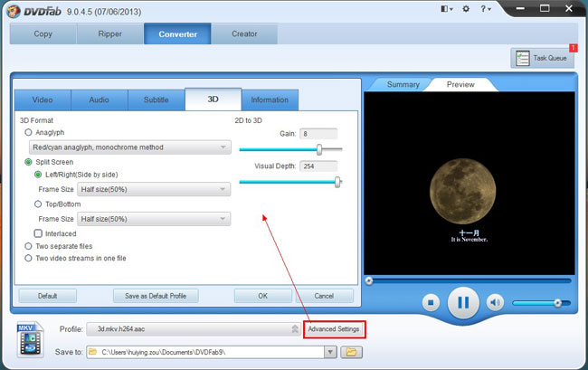The width and height of the screenshot is (588, 370).
Task: Switch to the Creator module
Action: click(244, 33)
